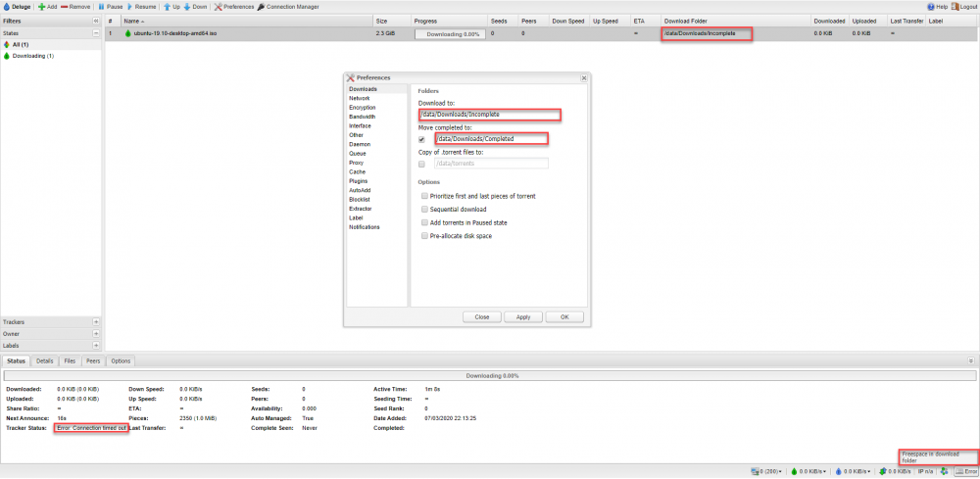Enable Prioritize first and last pieces
Screen dimensions: 980x479
(425, 196)
